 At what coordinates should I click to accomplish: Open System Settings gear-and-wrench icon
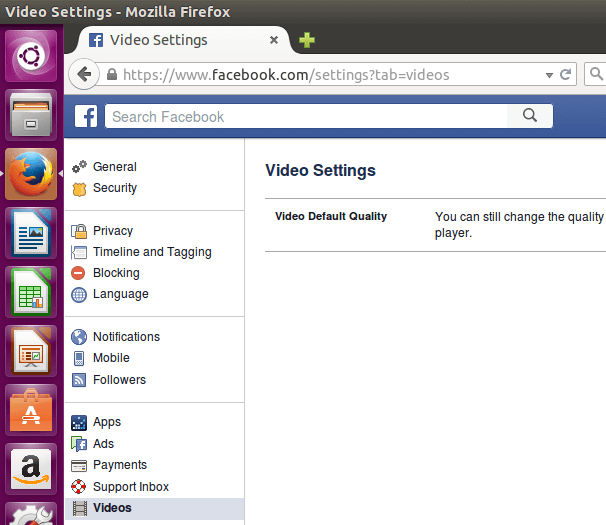pos(31,514)
